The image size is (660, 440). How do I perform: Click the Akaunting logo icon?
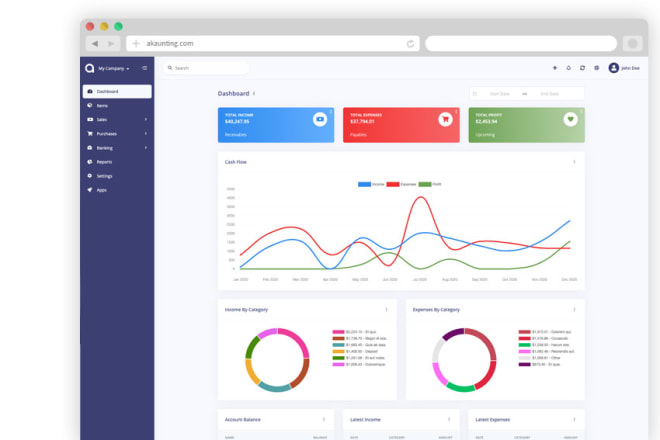[x=90, y=68]
